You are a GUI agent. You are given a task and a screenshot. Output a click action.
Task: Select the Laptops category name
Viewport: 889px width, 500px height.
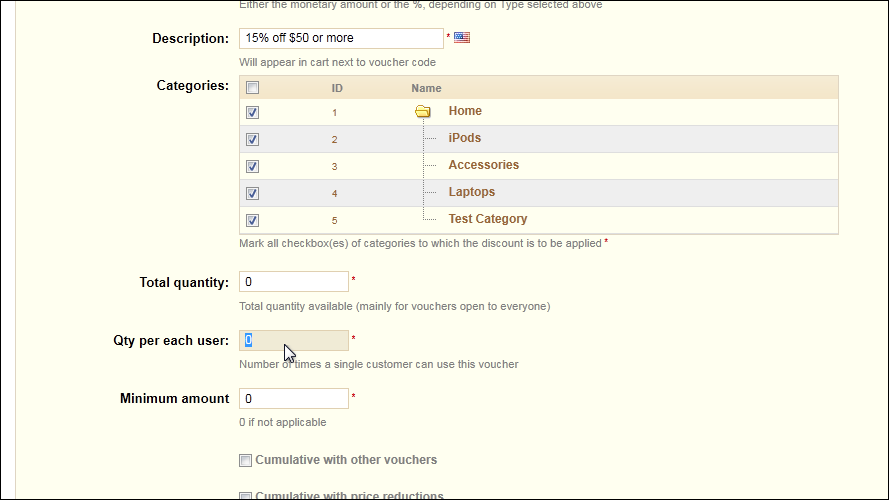[x=472, y=192]
